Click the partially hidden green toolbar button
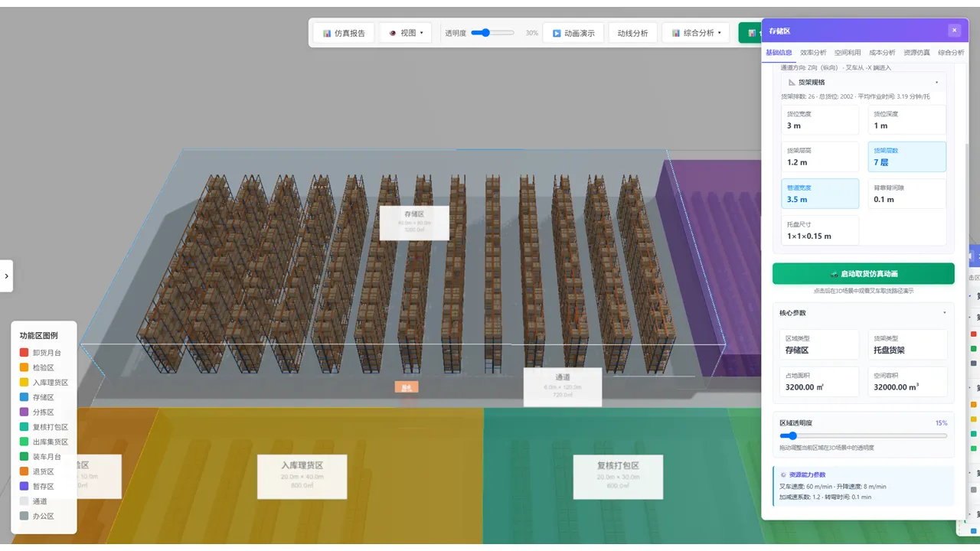 point(750,33)
